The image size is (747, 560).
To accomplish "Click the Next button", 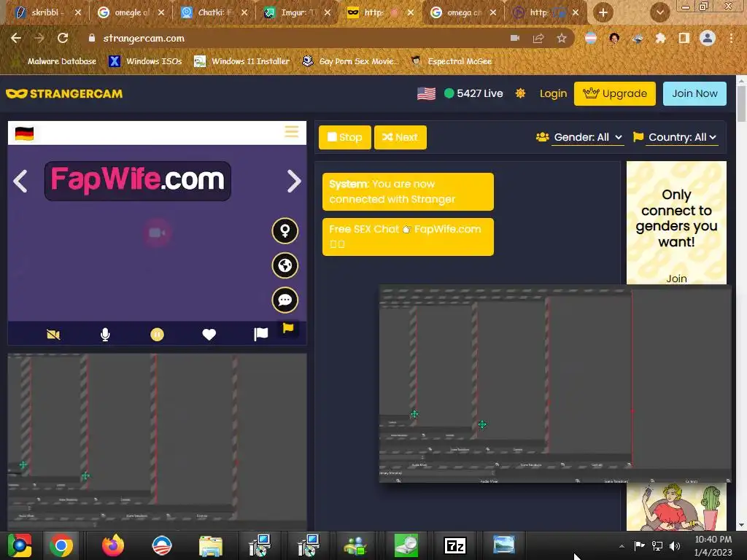I will pos(400,137).
